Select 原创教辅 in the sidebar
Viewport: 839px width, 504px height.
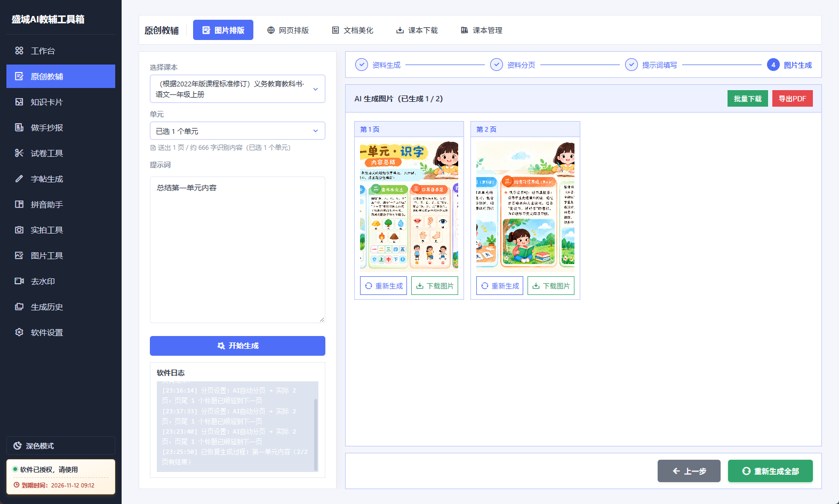[x=61, y=76]
